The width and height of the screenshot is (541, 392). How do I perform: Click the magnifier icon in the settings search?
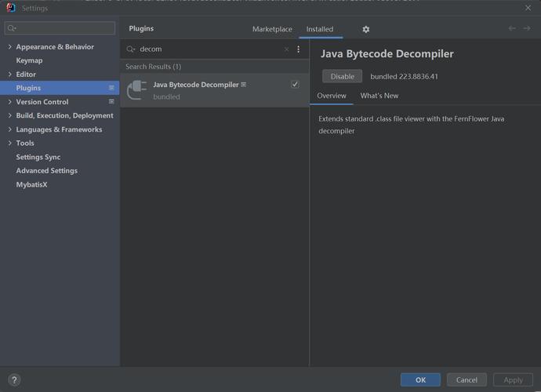pyautogui.click(x=12, y=28)
